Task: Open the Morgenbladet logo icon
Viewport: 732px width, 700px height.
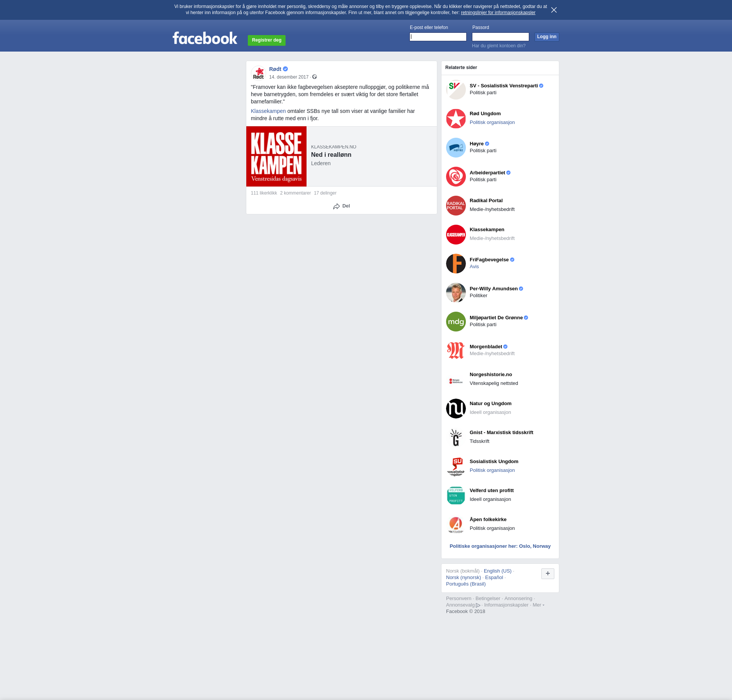Action: (x=456, y=351)
